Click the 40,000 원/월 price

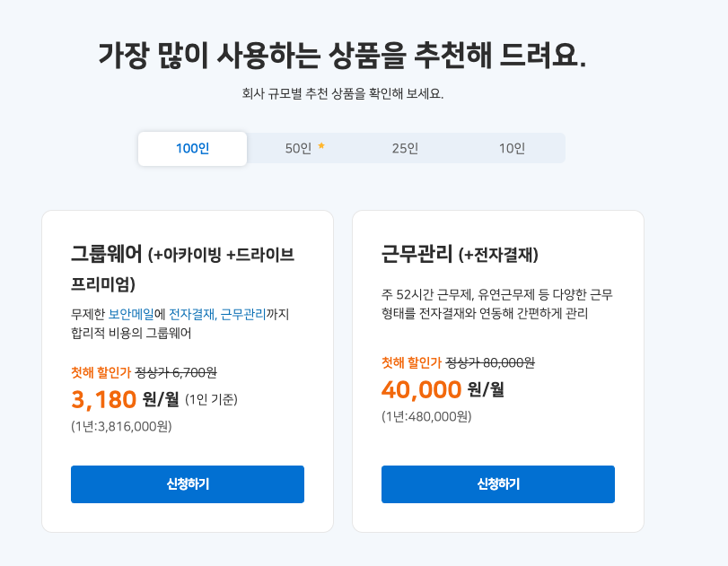(443, 388)
